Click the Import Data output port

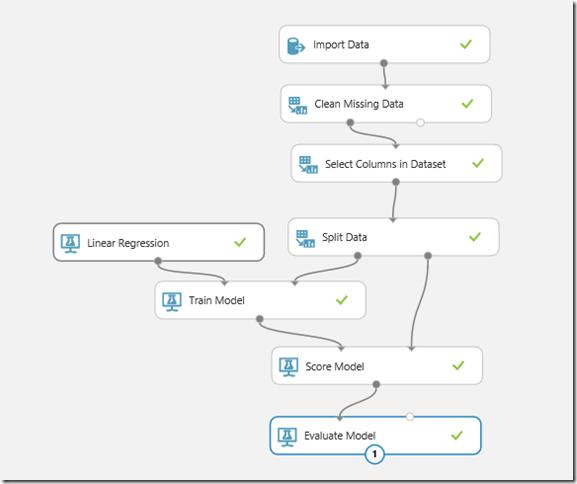click(384, 63)
